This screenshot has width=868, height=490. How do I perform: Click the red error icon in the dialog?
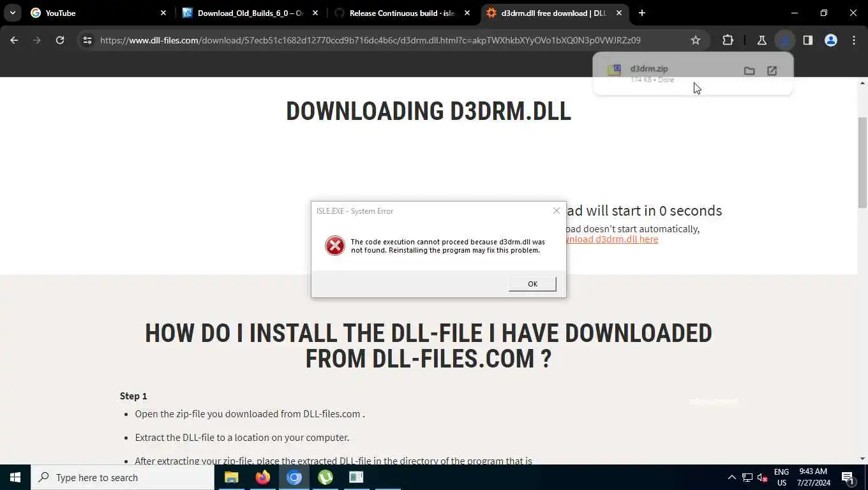click(x=335, y=246)
